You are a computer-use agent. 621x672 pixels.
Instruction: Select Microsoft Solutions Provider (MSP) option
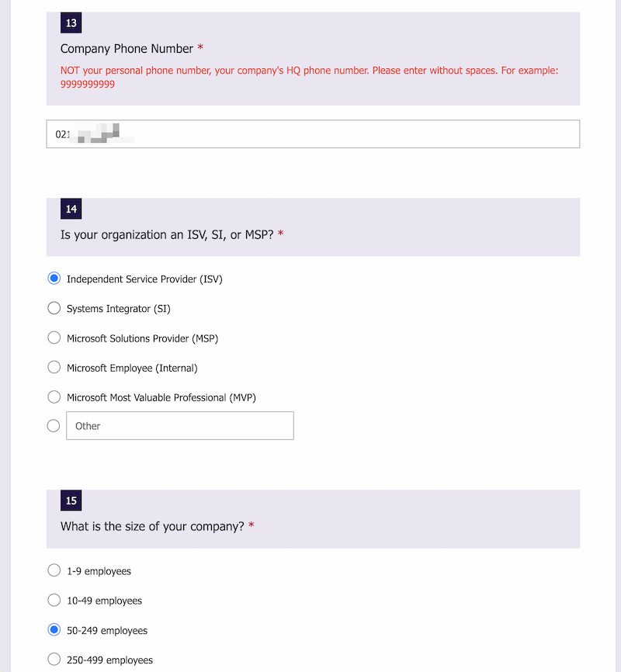(x=54, y=338)
